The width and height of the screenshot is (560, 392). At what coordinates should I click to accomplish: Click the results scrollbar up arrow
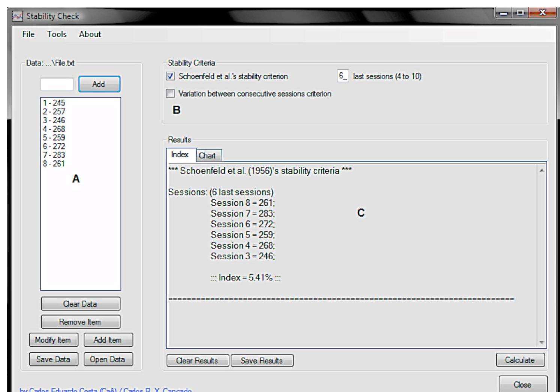(541, 171)
